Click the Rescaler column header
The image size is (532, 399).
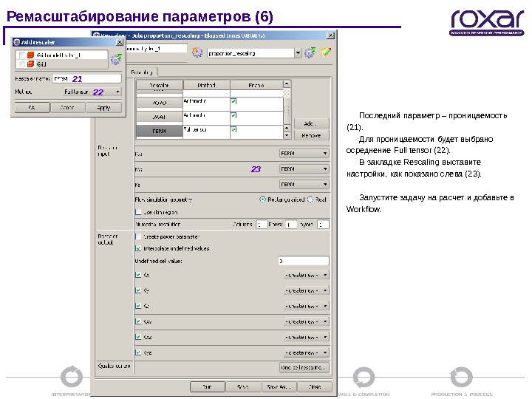(x=159, y=85)
